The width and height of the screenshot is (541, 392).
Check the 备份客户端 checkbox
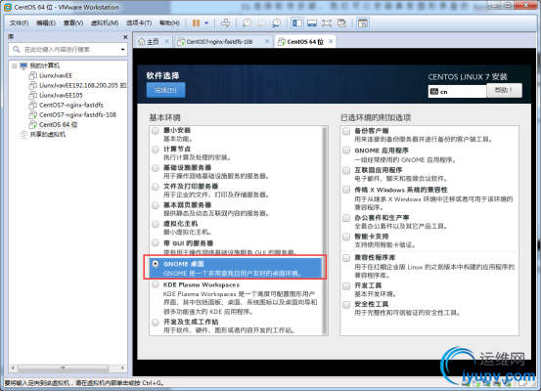tap(346, 131)
